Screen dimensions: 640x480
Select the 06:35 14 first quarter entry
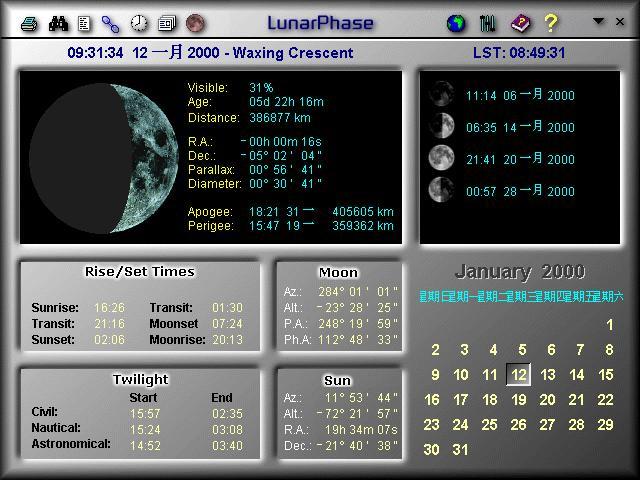pyautogui.click(x=520, y=127)
